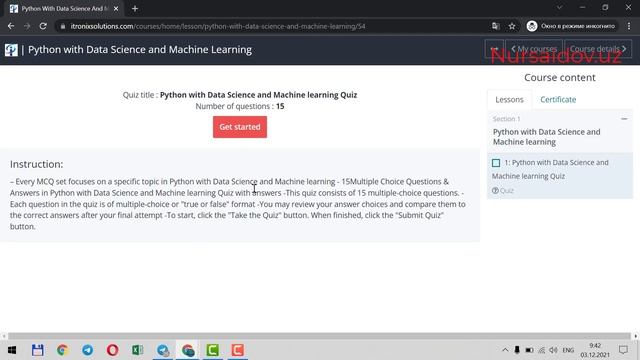The height and width of the screenshot is (360, 640).
Task: Switch input language from ENG
Action: [x=568, y=350]
